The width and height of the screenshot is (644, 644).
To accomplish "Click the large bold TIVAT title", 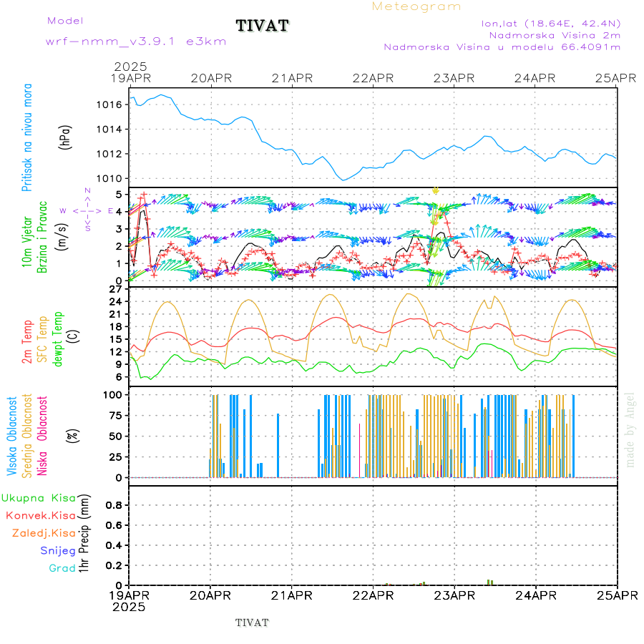I will point(263,26).
